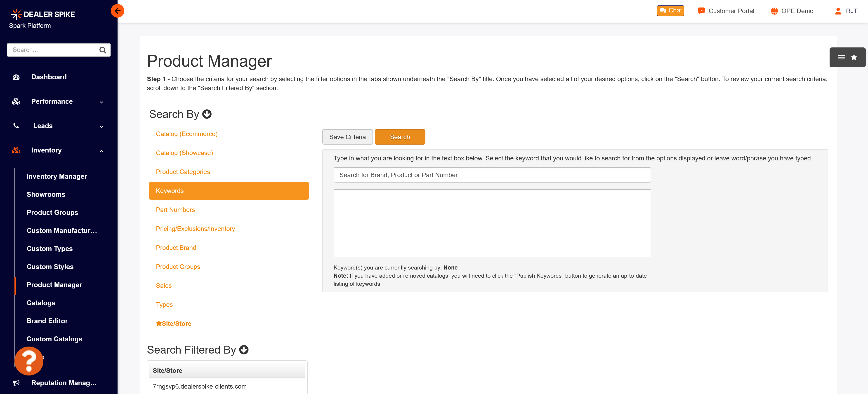Open the hamburger list icon top right
Image resolution: width=868 pixels, height=394 pixels.
[x=841, y=58]
